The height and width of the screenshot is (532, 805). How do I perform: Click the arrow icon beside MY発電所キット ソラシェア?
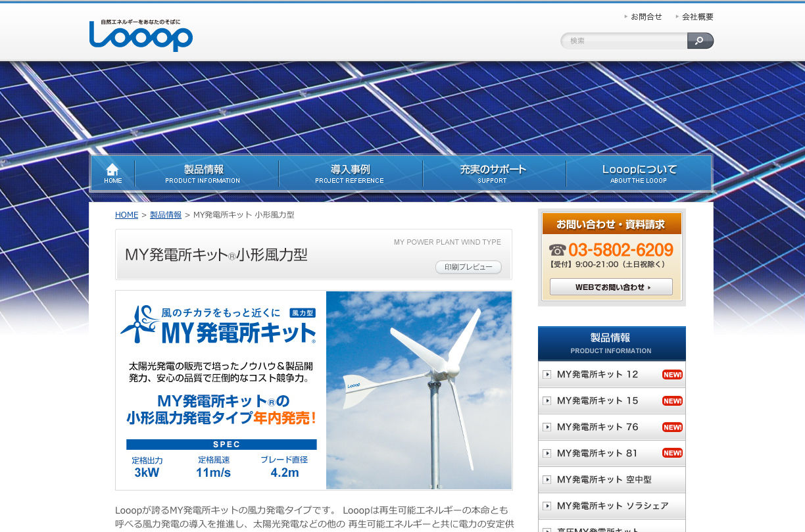[x=547, y=506]
